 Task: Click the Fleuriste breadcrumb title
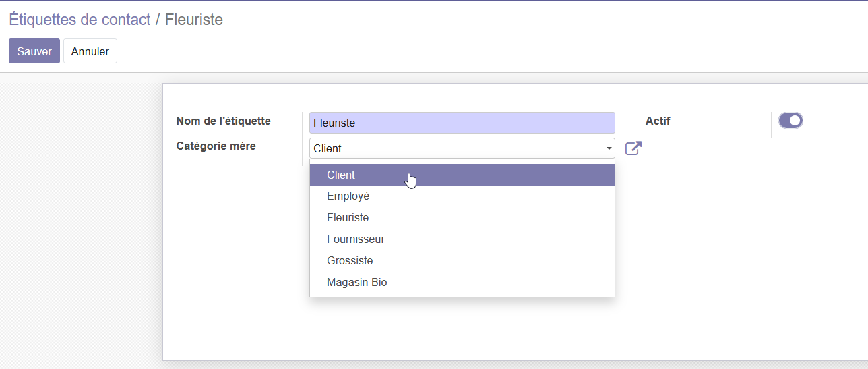[x=194, y=20]
